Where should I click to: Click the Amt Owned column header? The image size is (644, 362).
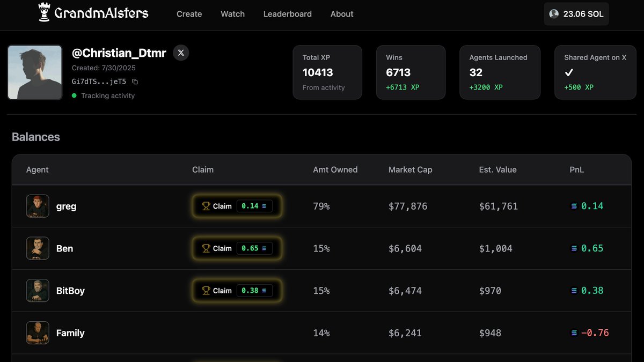[x=335, y=169]
